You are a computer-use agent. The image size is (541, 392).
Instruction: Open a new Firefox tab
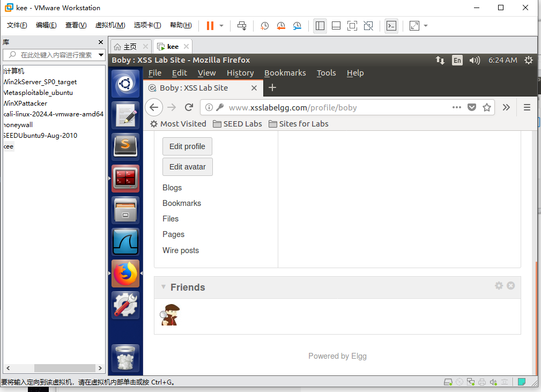(272, 87)
